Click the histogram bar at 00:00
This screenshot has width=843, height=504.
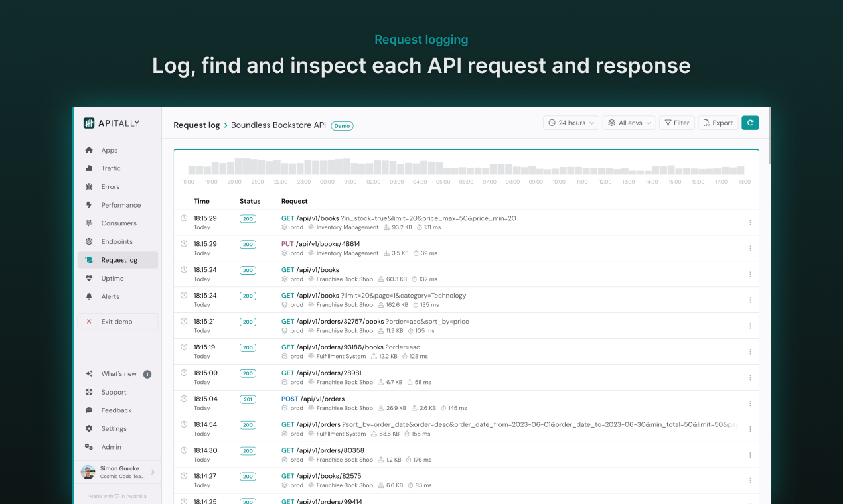331,167
